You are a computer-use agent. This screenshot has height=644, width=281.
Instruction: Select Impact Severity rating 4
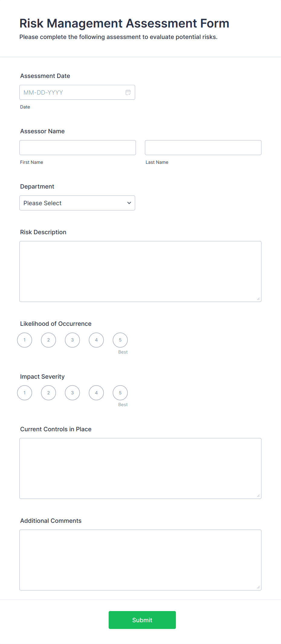[96, 393]
